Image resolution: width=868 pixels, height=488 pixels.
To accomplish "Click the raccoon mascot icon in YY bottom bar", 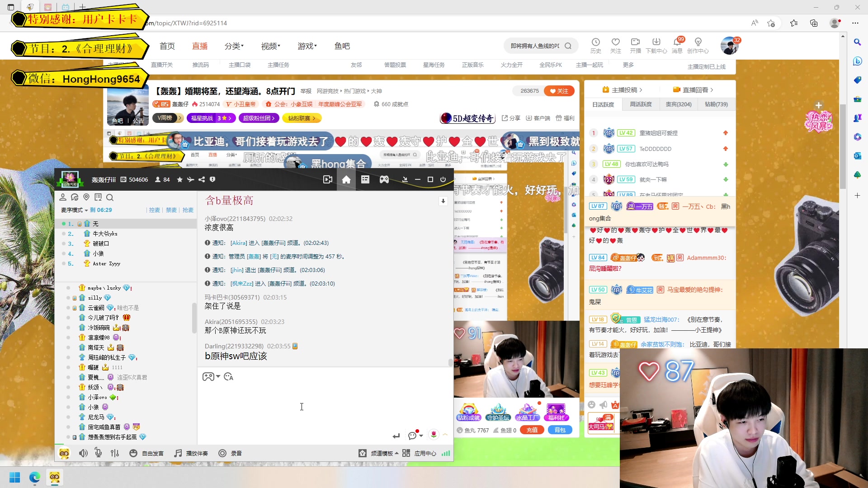I will [64, 453].
